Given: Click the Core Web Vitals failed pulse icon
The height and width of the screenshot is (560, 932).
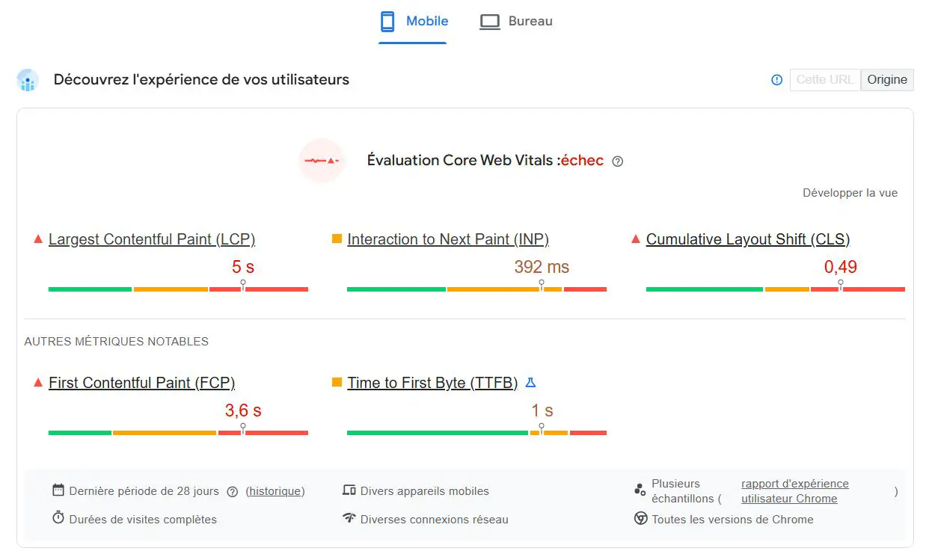Looking at the screenshot, I should tap(321, 161).
